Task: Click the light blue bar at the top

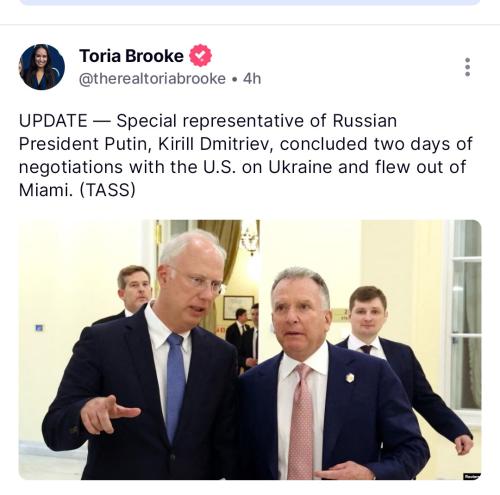Action: [250, 2]
